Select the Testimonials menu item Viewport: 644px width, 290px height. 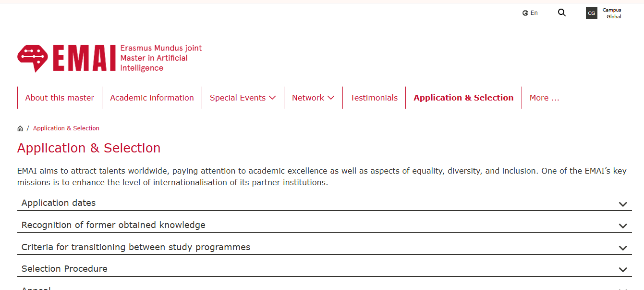(x=374, y=98)
